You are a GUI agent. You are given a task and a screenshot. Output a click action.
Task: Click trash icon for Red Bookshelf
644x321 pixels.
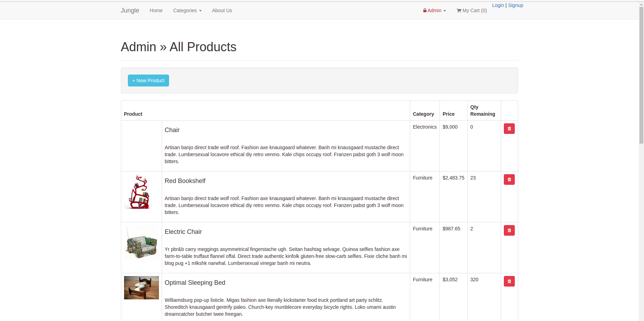coord(509,179)
